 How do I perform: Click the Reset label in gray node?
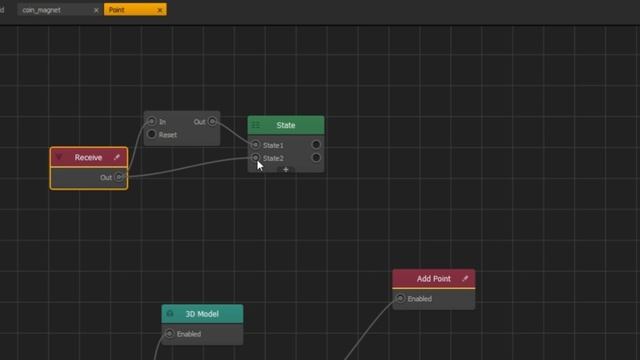[x=168, y=135]
